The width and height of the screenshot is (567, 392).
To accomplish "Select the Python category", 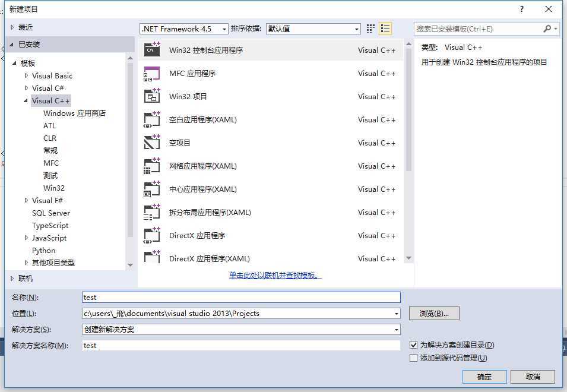I will [x=44, y=250].
